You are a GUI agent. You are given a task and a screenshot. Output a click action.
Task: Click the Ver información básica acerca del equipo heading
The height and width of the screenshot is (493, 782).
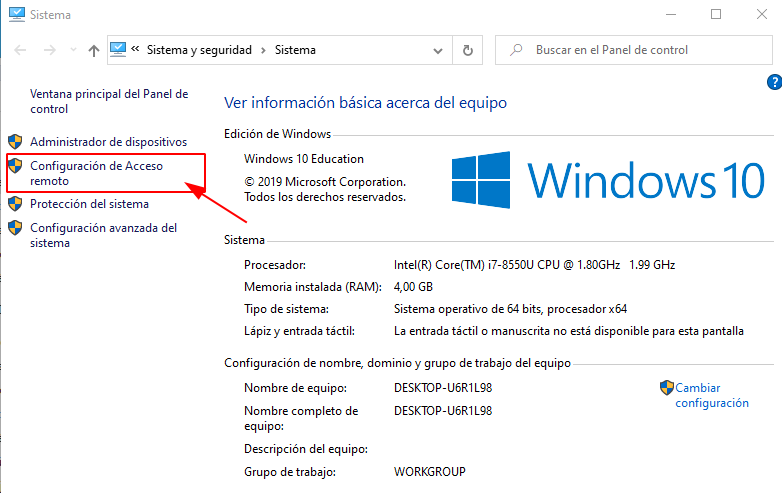point(365,103)
